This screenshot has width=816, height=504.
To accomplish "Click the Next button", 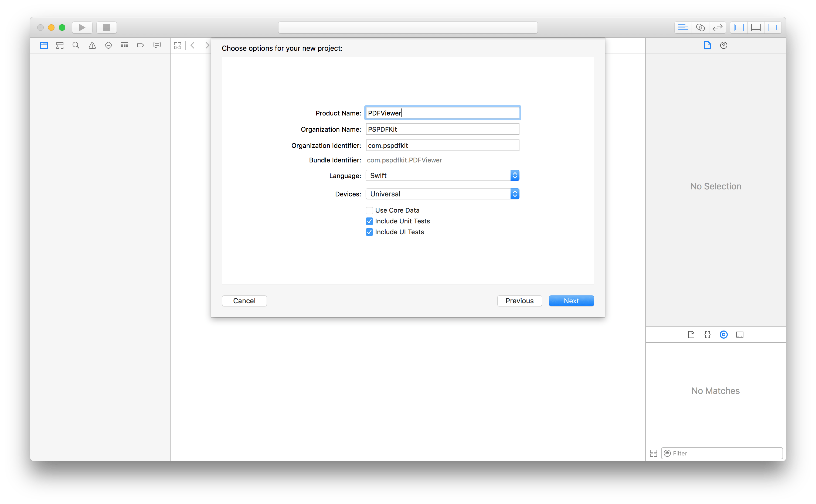I will (x=571, y=301).
